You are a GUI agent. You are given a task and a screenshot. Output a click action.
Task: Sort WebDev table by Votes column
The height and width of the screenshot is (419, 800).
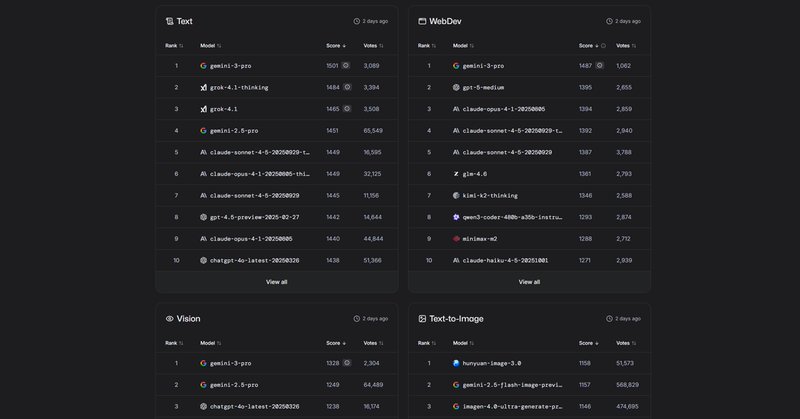tap(626, 45)
